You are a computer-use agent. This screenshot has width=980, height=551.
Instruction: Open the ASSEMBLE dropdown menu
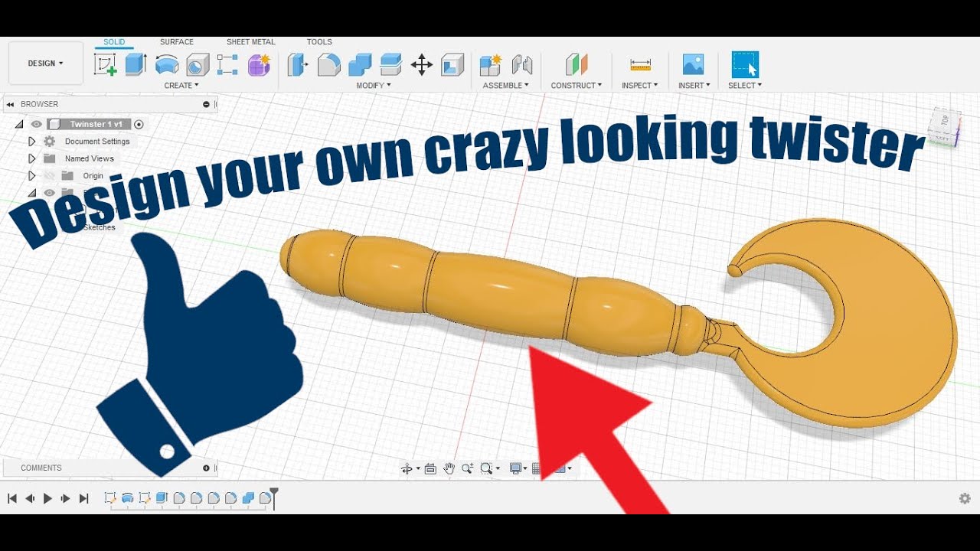coord(505,86)
